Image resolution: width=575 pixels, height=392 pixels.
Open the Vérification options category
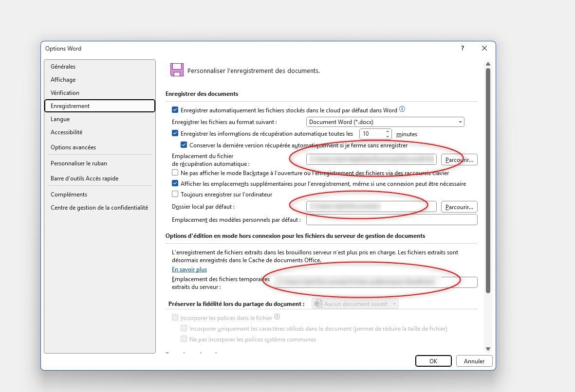pos(100,93)
